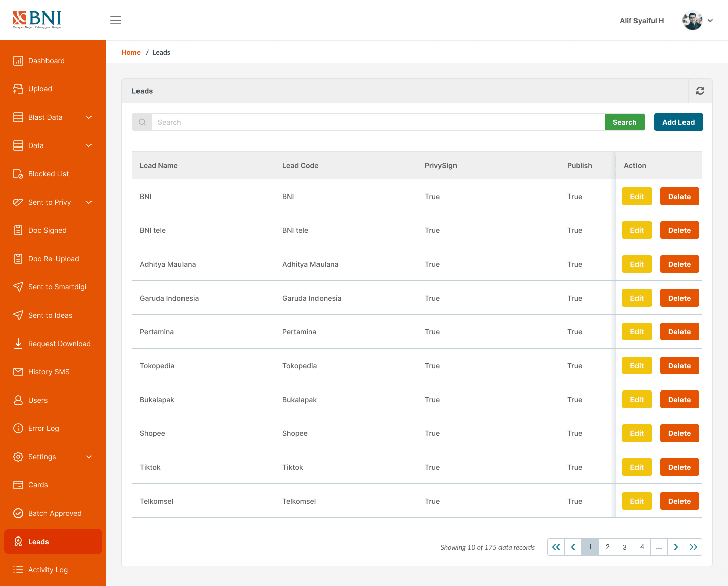
Task: Click into the Search input field
Action: (378, 122)
